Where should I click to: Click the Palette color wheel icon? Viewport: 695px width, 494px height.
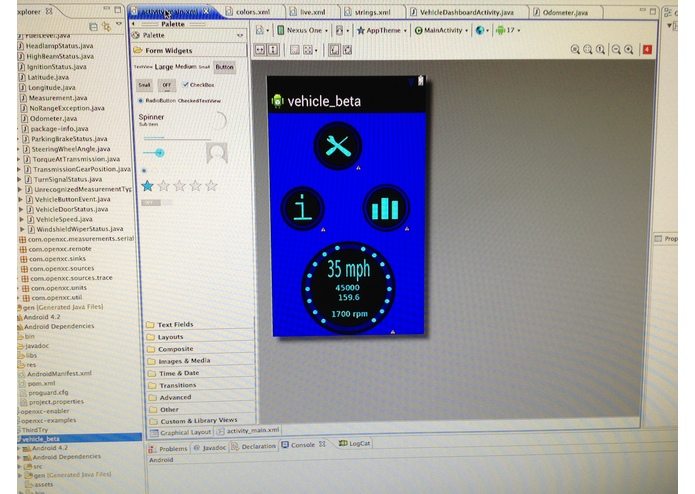(137, 35)
